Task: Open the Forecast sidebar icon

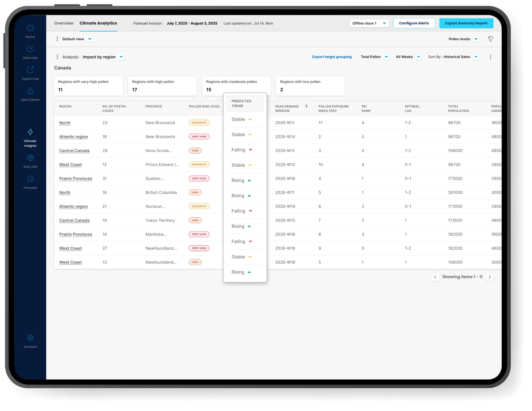Action: point(30,179)
